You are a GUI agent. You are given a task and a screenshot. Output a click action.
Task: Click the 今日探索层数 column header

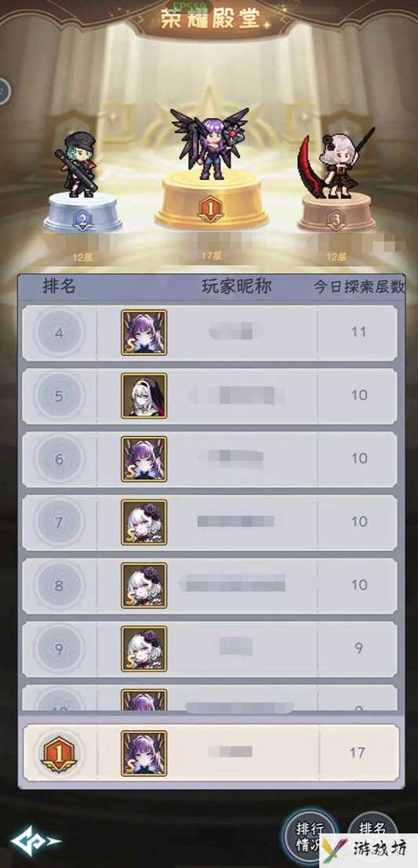[358, 287]
